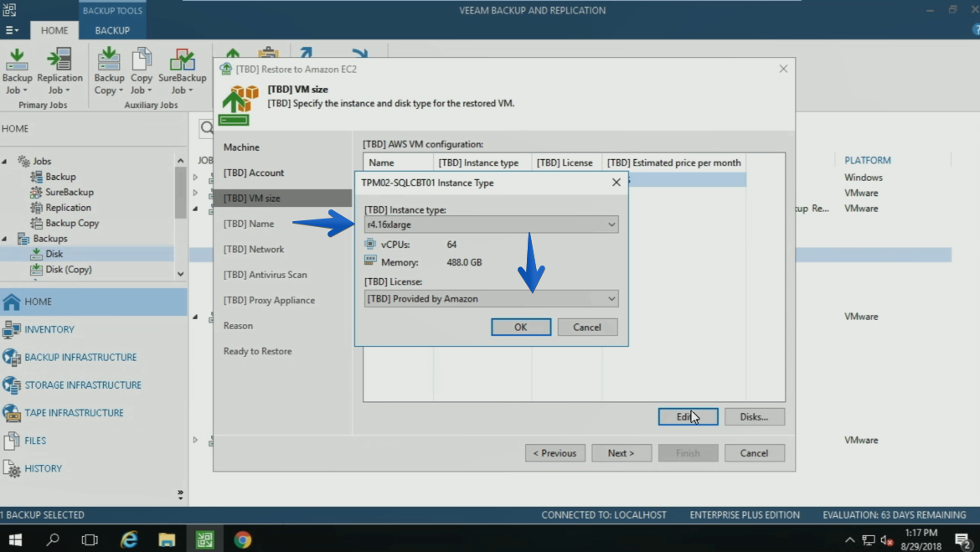Select [TBD] Antivirus Scan wizard step
The height and width of the screenshot is (552, 980).
265,275
